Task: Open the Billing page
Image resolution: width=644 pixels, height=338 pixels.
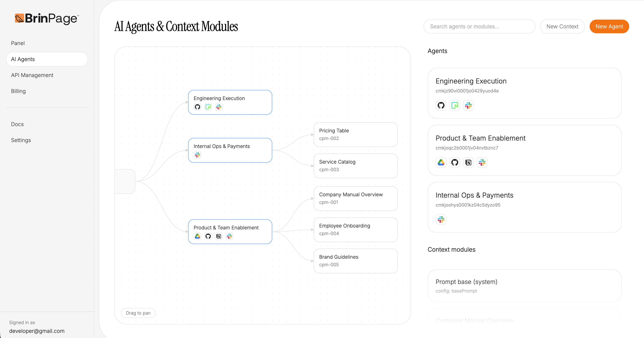Action: (x=18, y=91)
